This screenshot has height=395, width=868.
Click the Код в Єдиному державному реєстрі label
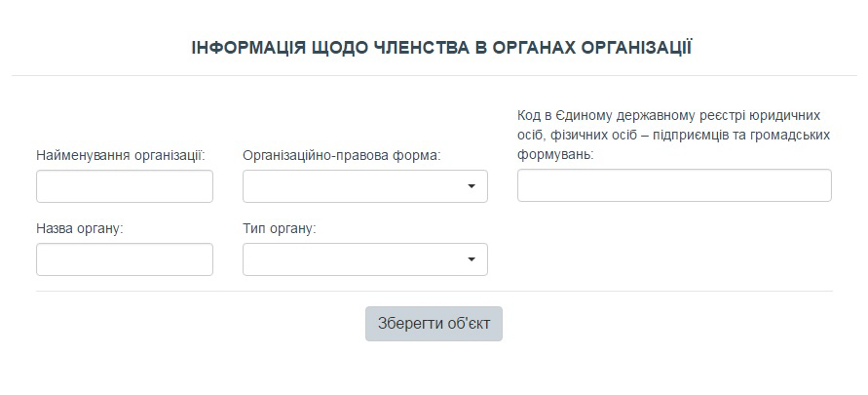coord(674,136)
